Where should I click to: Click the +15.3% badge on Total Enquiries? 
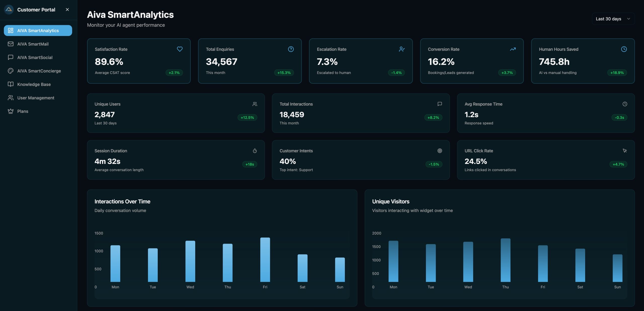click(x=284, y=73)
